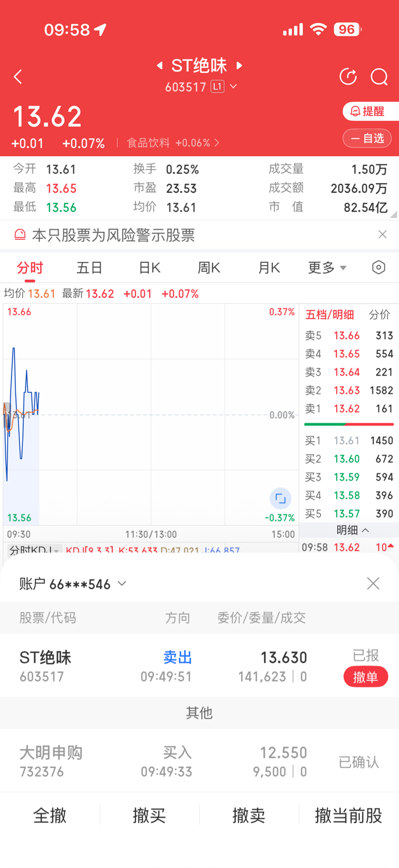Tap 买2 price 13.60 row
Viewport: 399px width, 868px height.
[349, 459]
